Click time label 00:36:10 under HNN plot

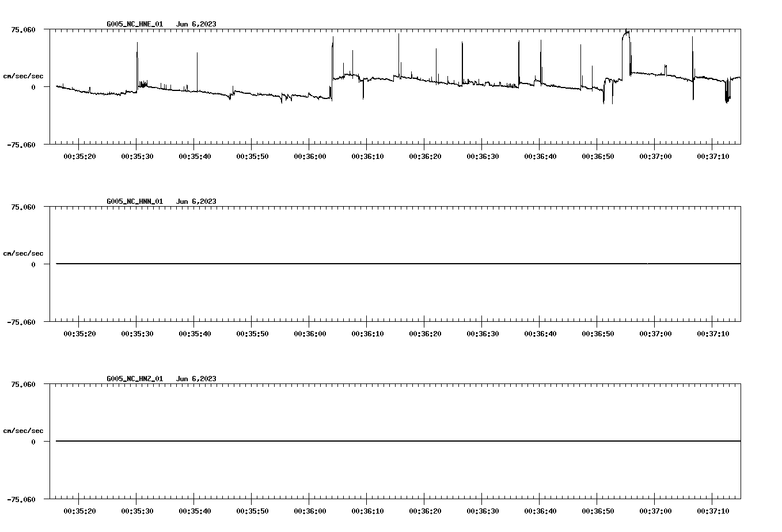[x=367, y=334]
